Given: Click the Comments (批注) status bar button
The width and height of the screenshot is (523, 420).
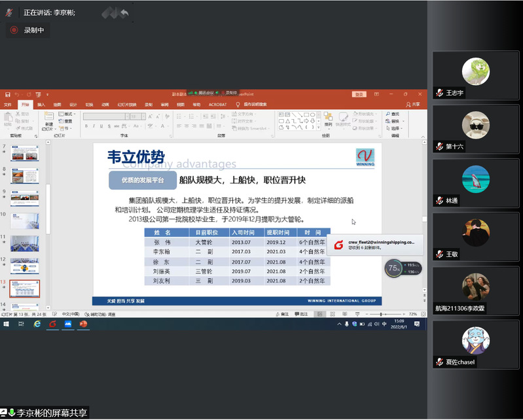Looking at the screenshot, I should [x=301, y=314].
